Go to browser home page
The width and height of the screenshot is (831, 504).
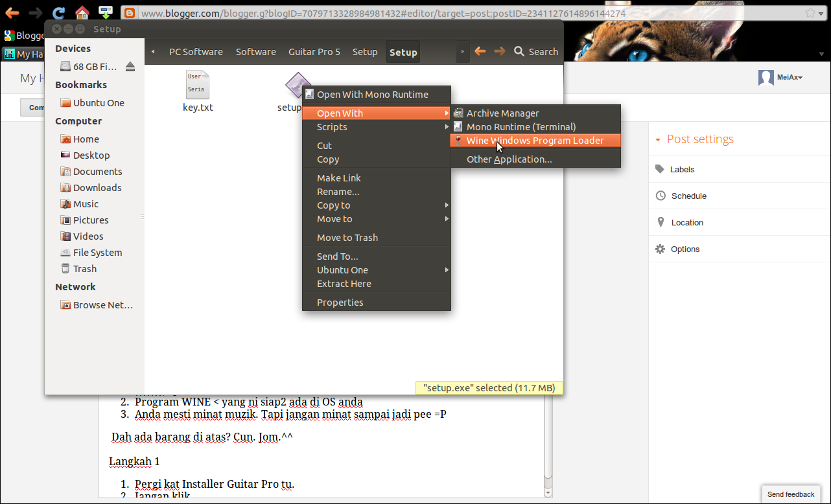82,12
